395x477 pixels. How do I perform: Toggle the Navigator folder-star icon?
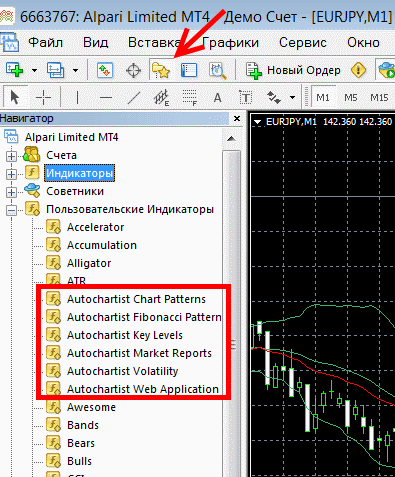(161, 70)
